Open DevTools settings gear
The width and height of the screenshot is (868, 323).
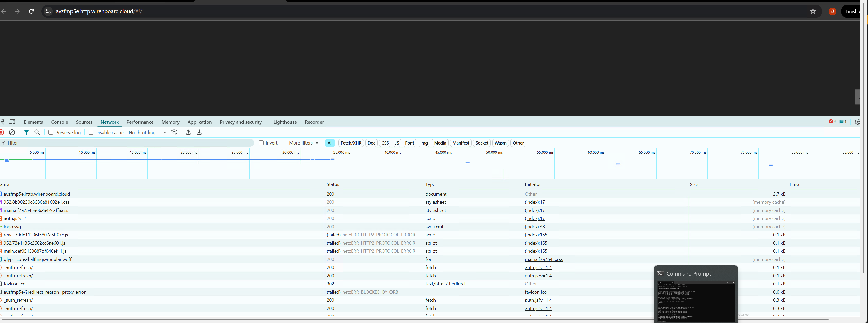pos(857,122)
